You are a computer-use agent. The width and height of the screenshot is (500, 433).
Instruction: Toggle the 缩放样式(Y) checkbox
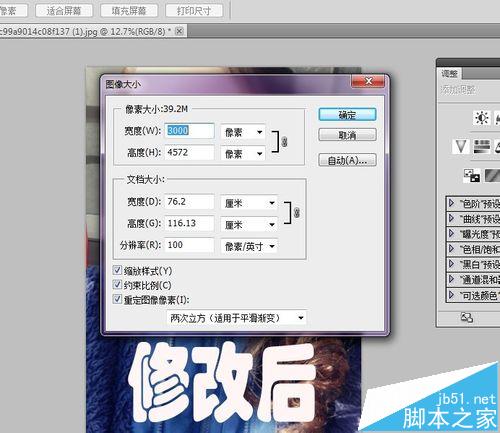tap(117, 270)
